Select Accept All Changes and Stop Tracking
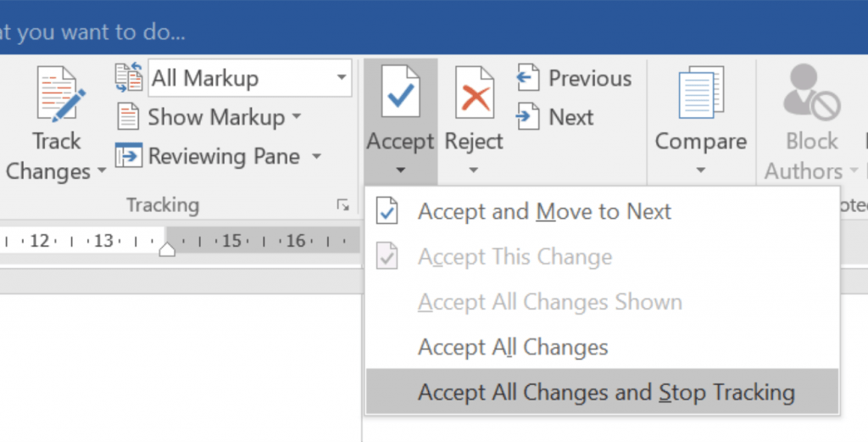Viewport: 868px width, 442px height. click(606, 393)
